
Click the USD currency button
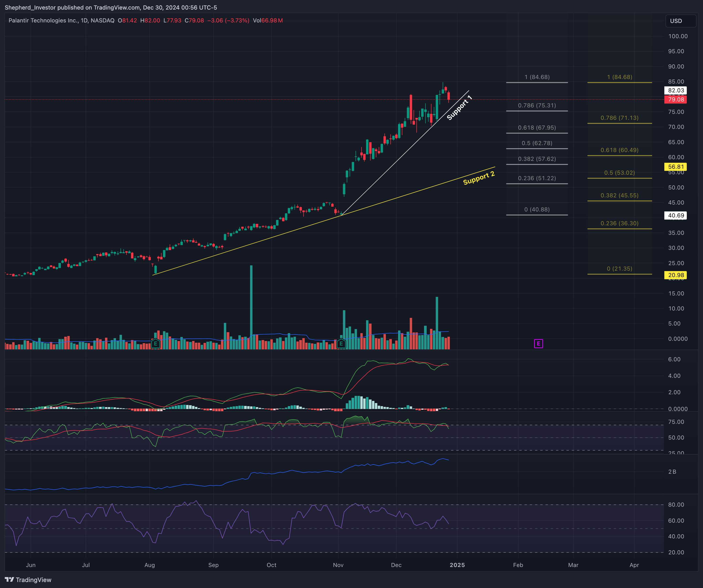point(681,21)
